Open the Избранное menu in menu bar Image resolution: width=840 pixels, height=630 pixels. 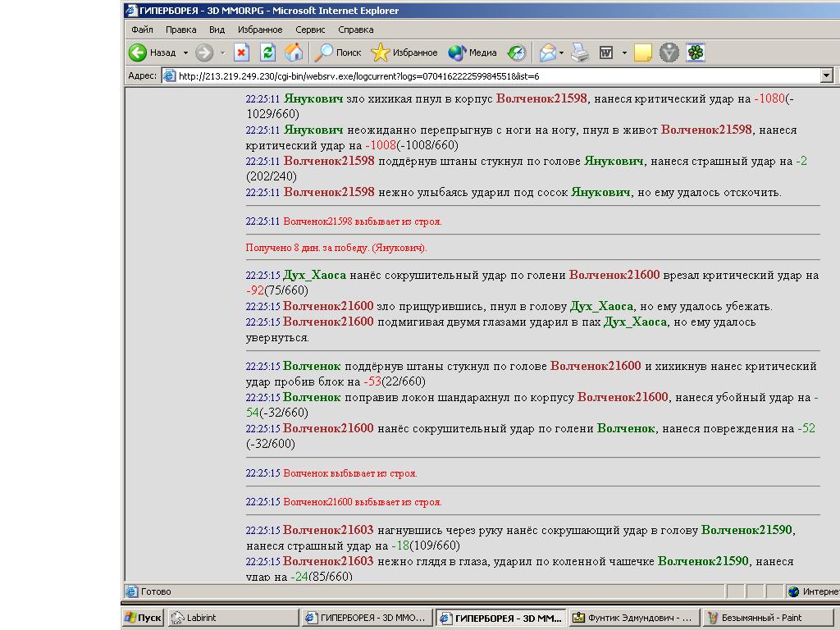(x=260, y=30)
